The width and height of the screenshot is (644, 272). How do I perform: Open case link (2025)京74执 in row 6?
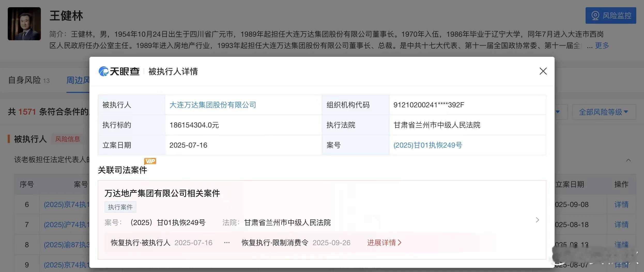coord(67,205)
